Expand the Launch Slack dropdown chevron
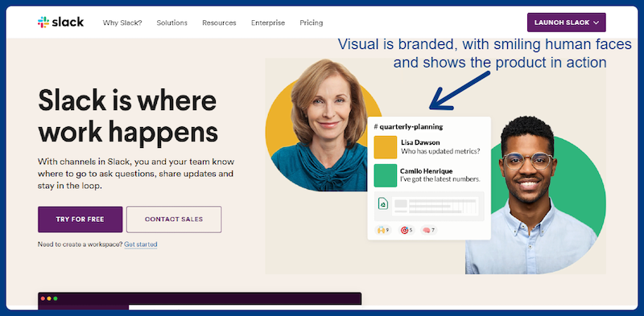 pyautogui.click(x=597, y=23)
